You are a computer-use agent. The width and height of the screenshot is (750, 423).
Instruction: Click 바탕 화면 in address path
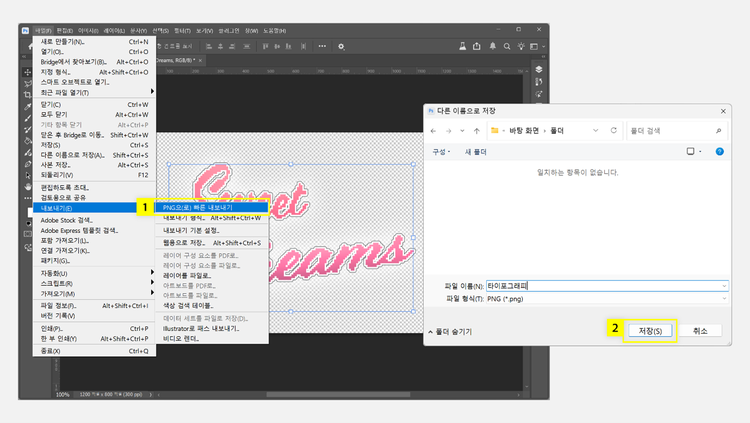[524, 131]
